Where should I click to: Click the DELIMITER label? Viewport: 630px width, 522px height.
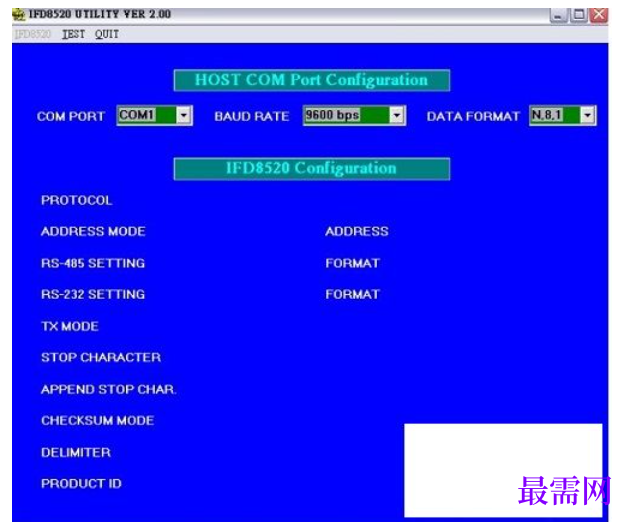(x=76, y=452)
